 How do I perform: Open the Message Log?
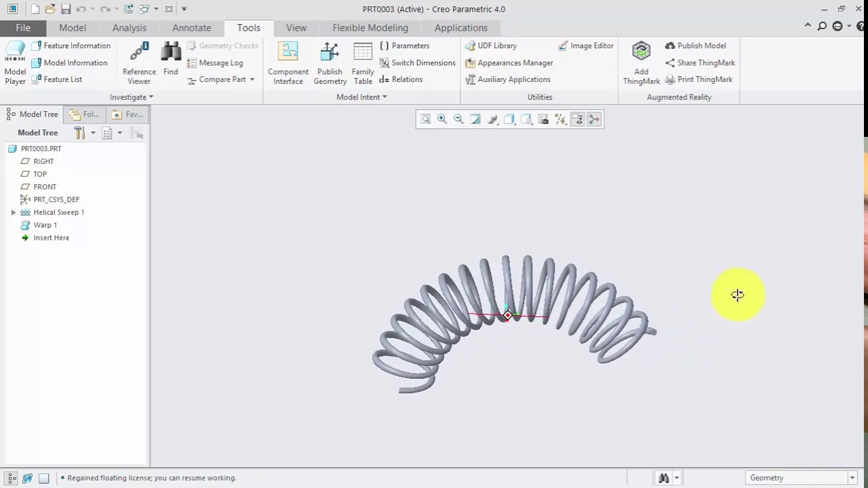click(214, 62)
